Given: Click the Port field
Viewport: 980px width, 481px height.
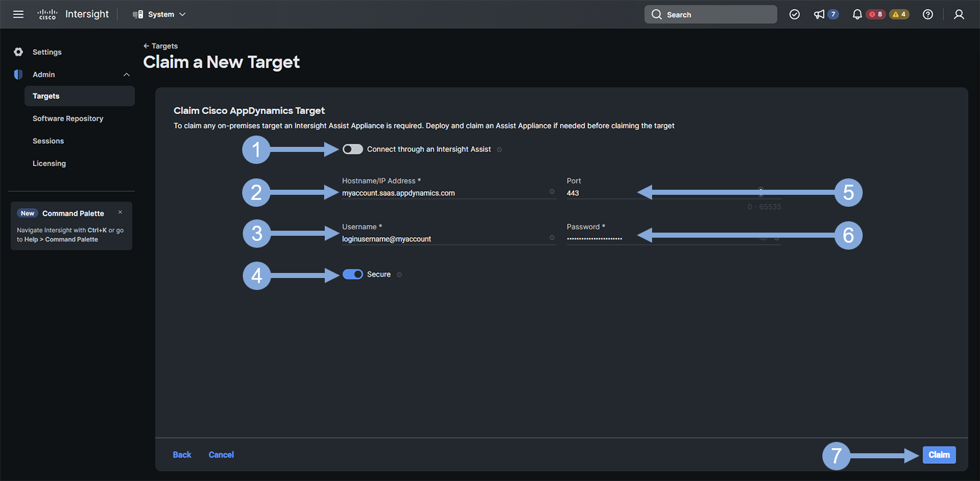Looking at the screenshot, I should [x=674, y=193].
